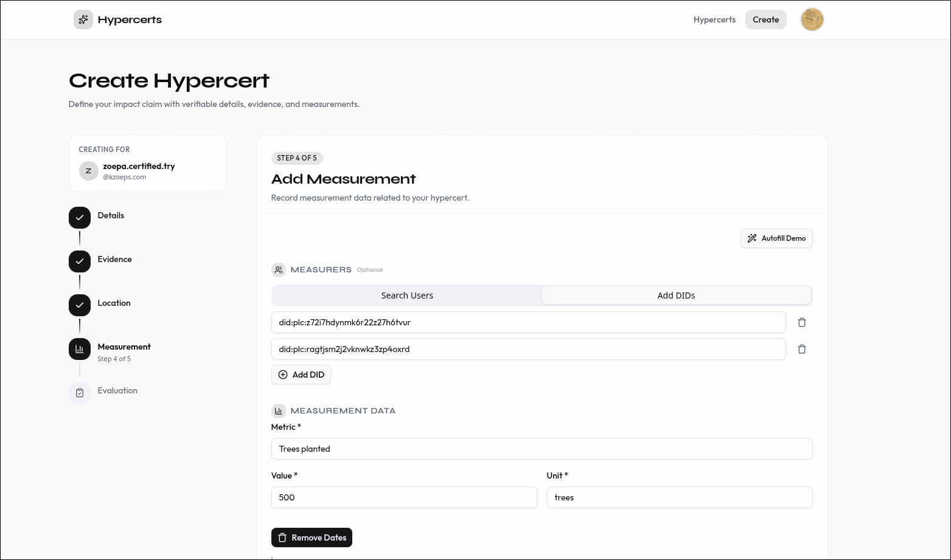Delete the first DID entry with trash icon
This screenshot has width=951, height=560.
801,322
